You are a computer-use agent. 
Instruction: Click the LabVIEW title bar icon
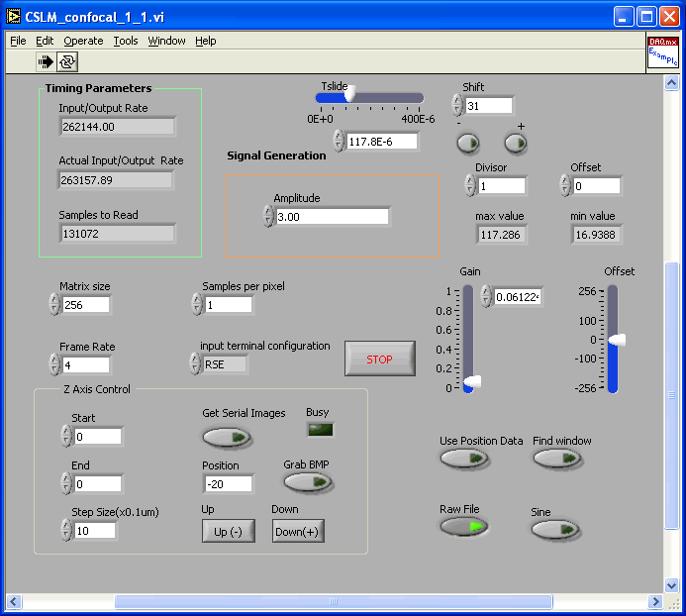point(14,16)
